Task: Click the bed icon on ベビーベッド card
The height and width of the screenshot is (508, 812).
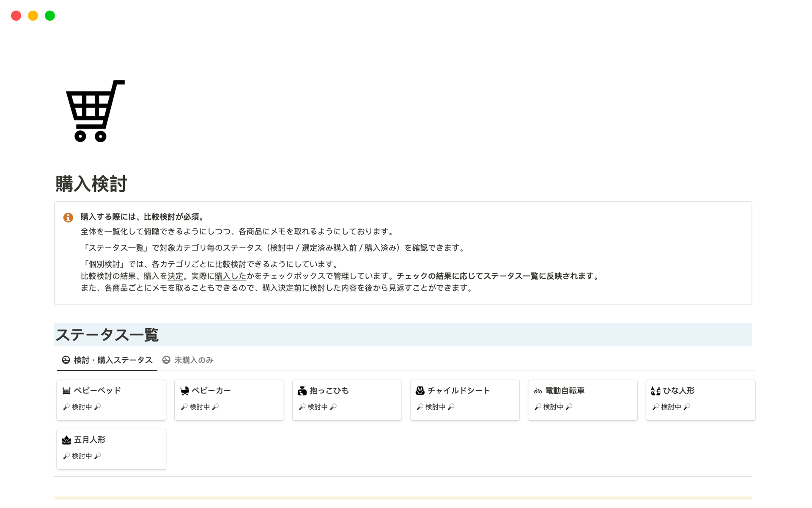Action: tap(66, 391)
